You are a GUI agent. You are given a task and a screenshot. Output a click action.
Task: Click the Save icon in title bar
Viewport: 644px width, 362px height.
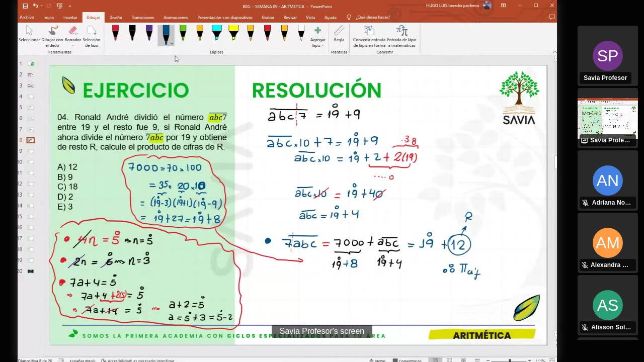(25, 6)
